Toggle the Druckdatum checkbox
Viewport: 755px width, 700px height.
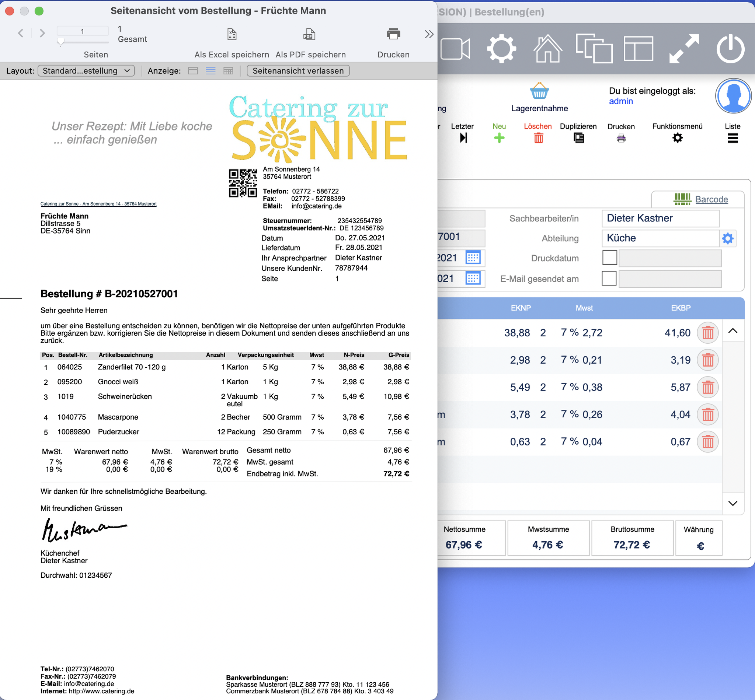(x=609, y=258)
